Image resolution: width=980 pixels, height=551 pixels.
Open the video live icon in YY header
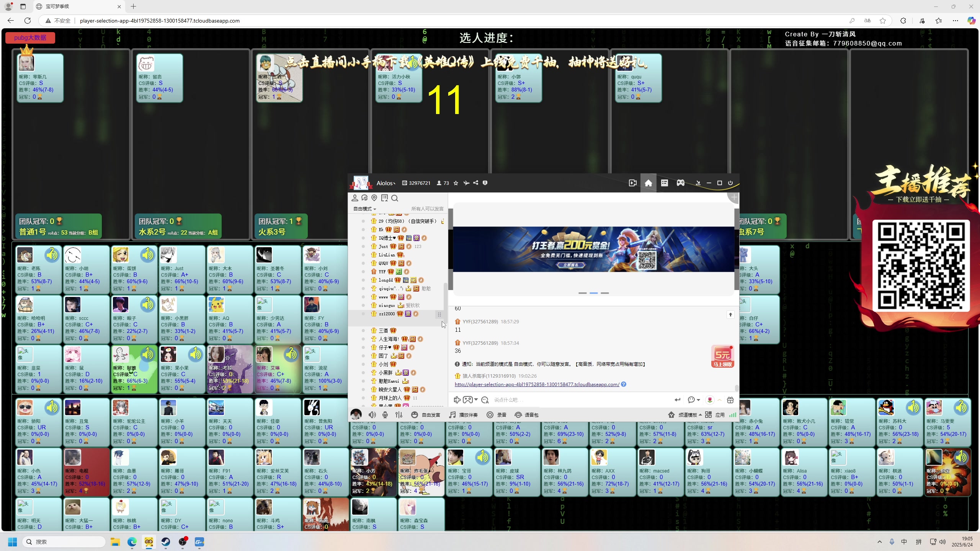[x=633, y=183]
